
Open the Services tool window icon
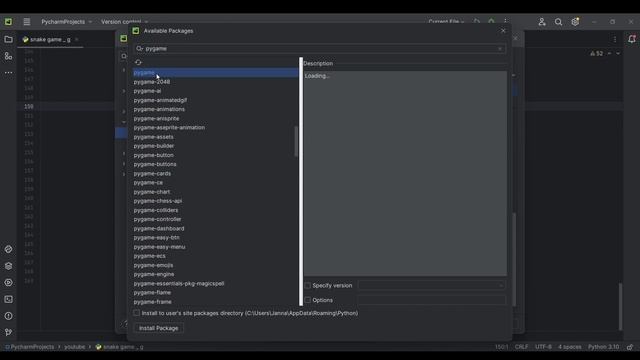coord(8,282)
